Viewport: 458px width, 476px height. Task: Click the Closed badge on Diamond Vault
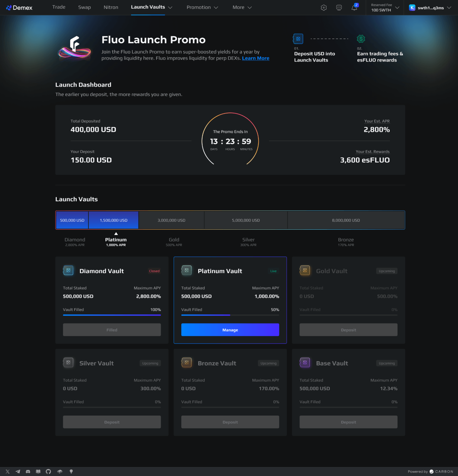(x=154, y=271)
